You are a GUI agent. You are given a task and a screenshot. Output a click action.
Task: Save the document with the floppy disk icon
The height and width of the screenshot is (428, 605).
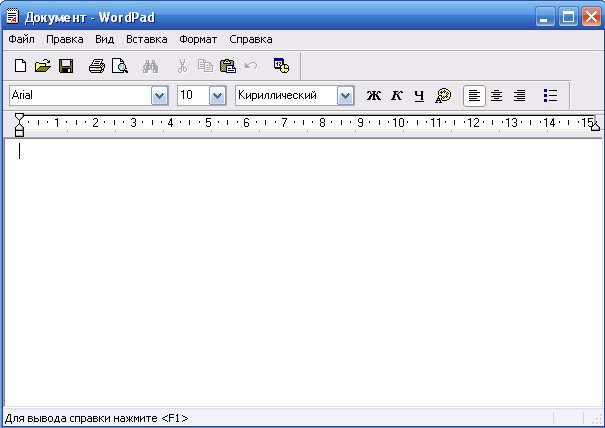pyautogui.click(x=66, y=66)
